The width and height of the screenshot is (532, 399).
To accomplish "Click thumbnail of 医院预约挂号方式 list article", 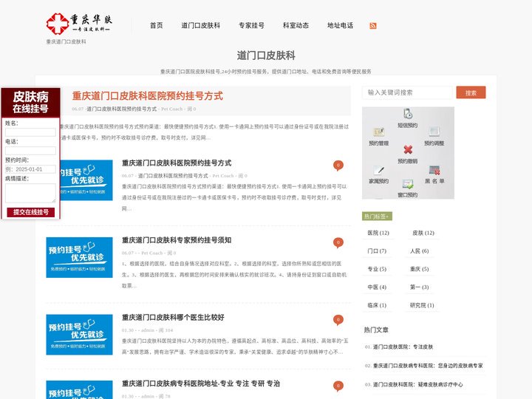I will tap(86, 180).
